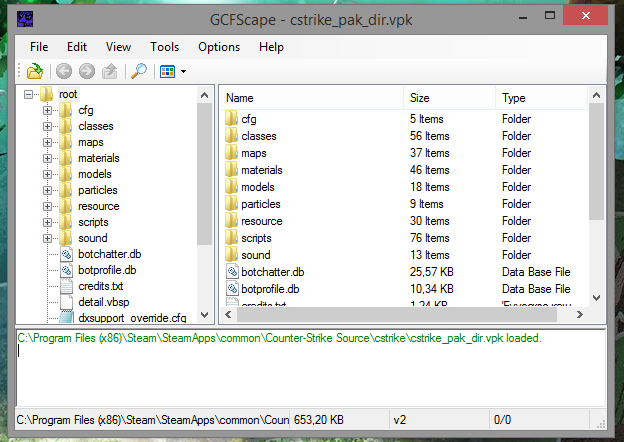Click the Back navigation arrow button
Screen dimensions: 624x442
(x=64, y=72)
